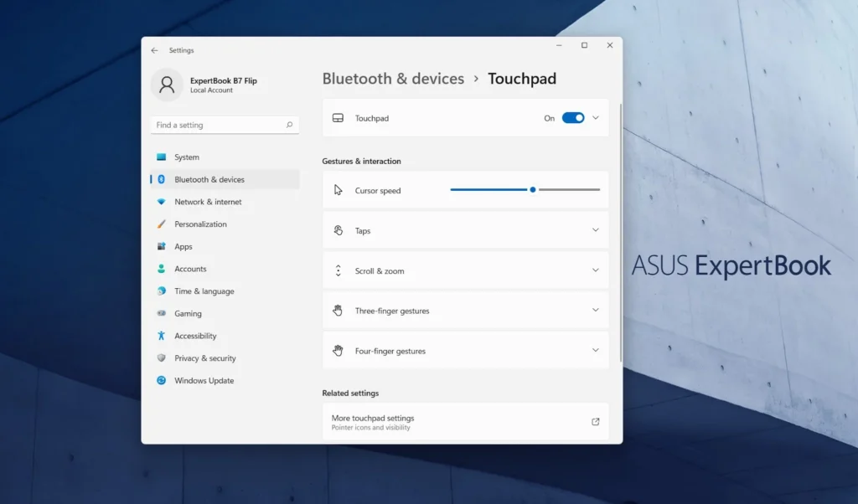Click the System monitor icon
Screen dimensions: 858x504
161,157
